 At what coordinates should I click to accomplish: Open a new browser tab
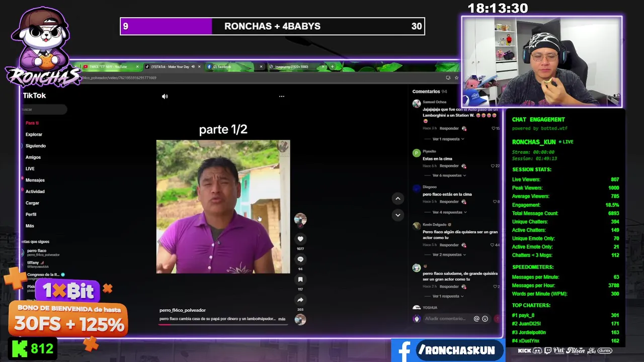pos(333,66)
